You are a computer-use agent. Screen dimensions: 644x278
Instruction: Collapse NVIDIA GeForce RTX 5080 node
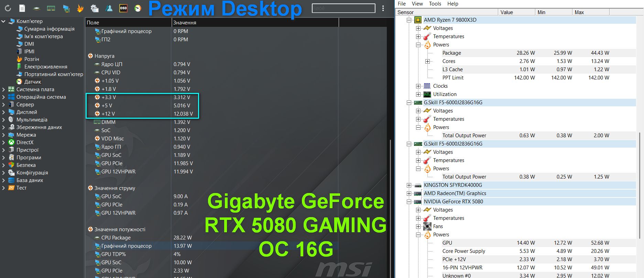click(409, 202)
